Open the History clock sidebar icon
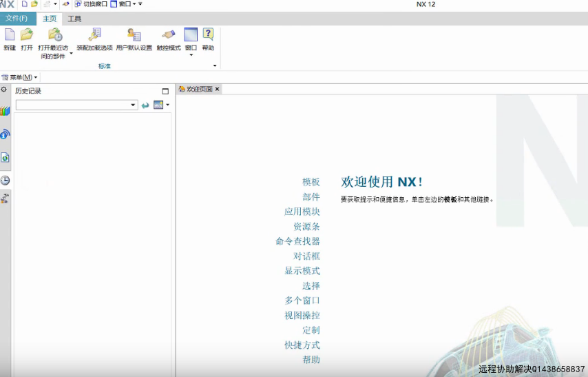 [x=5, y=181]
